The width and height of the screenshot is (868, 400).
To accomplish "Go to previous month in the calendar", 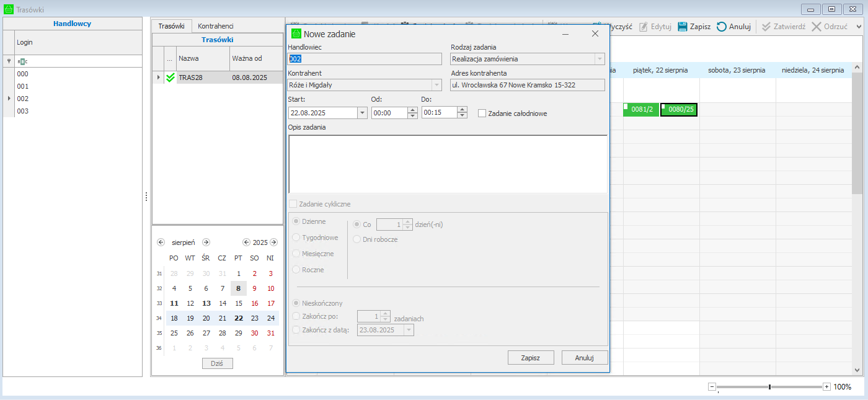I will pyautogui.click(x=161, y=242).
